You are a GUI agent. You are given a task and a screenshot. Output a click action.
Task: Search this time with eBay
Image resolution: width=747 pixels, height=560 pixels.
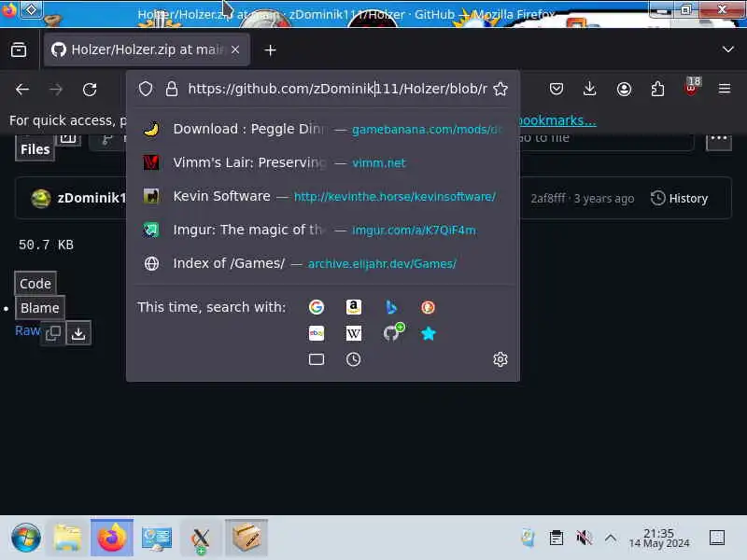pyautogui.click(x=317, y=333)
